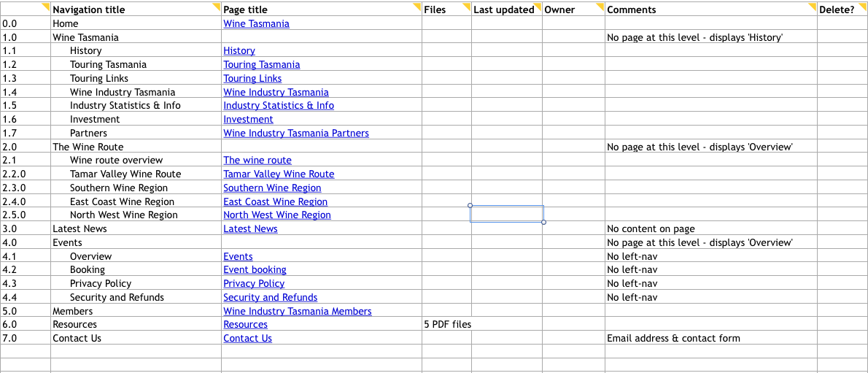868x373 pixels.
Task: Click the Investment navigation title cell
Action: (136, 119)
